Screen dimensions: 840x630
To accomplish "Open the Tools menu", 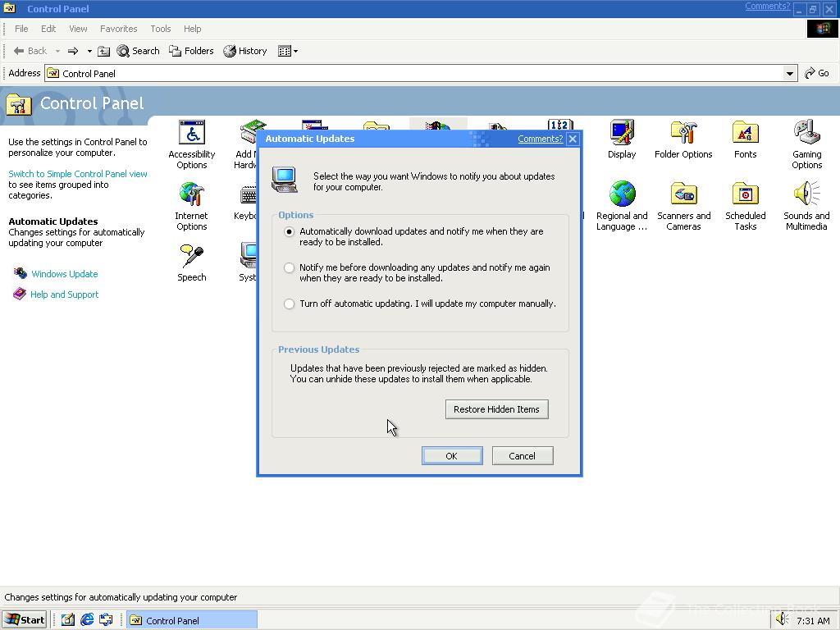I will [160, 29].
